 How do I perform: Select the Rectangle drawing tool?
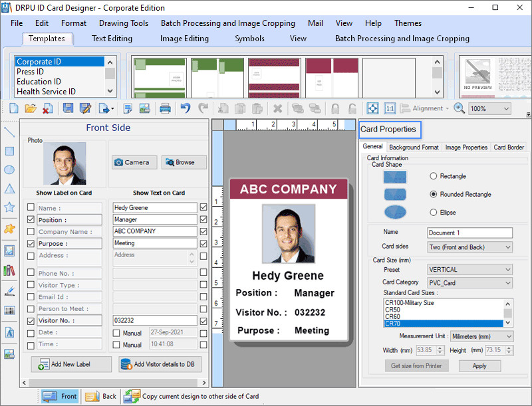coord(9,151)
